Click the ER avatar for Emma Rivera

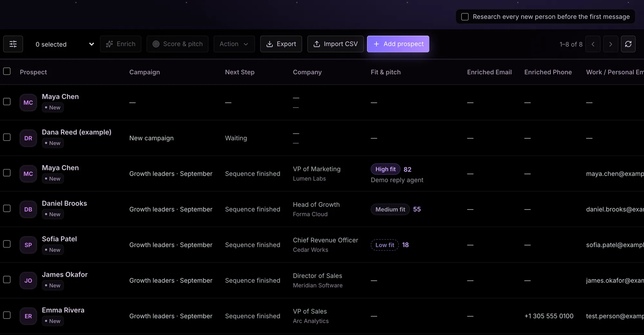28,316
